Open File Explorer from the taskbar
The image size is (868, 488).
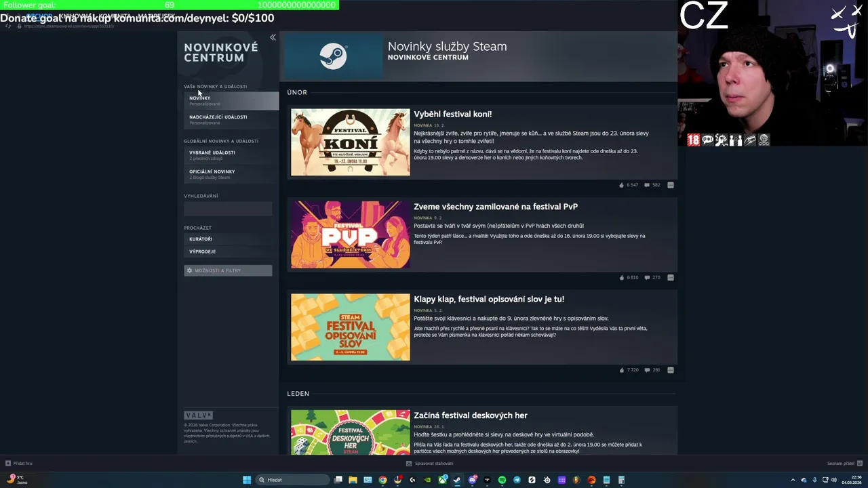click(x=353, y=480)
